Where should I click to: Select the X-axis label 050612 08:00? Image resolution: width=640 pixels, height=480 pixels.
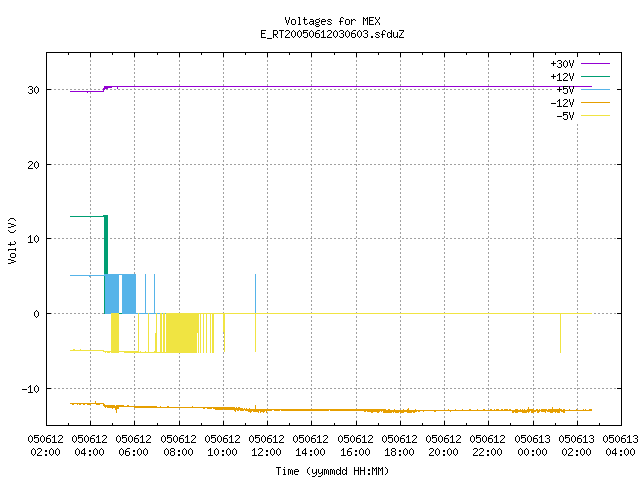coord(178,446)
